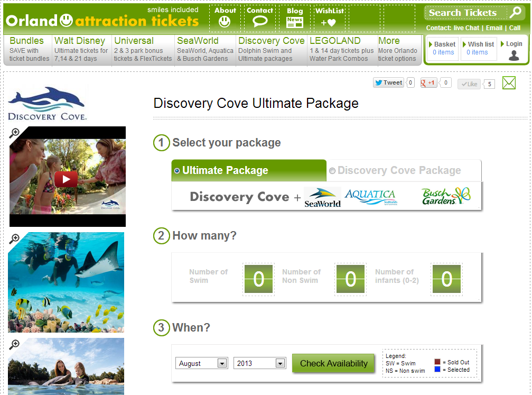
Task: Click the Login user silhouette icon
Action: click(514, 56)
